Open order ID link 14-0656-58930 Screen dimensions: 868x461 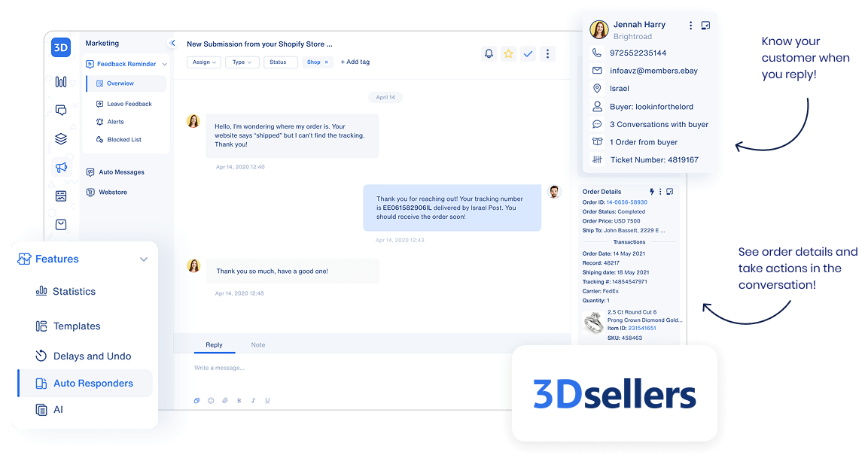(x=626, y=202)
